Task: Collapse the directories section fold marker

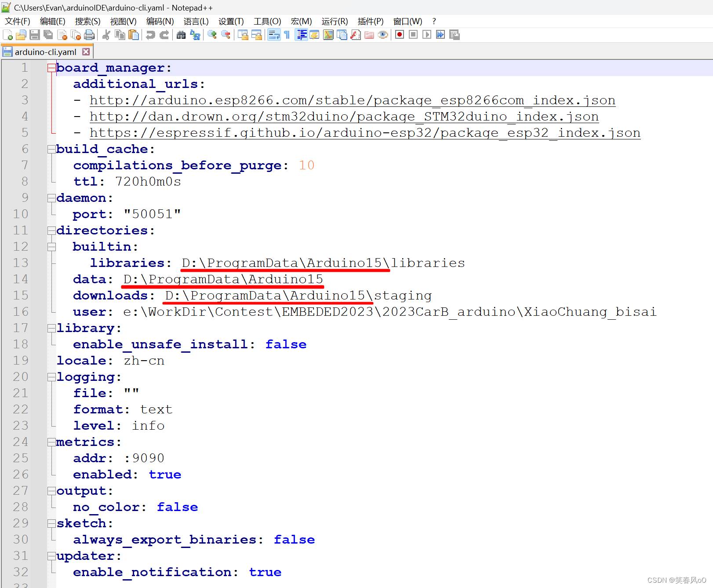Action: [x=51, y=230]
